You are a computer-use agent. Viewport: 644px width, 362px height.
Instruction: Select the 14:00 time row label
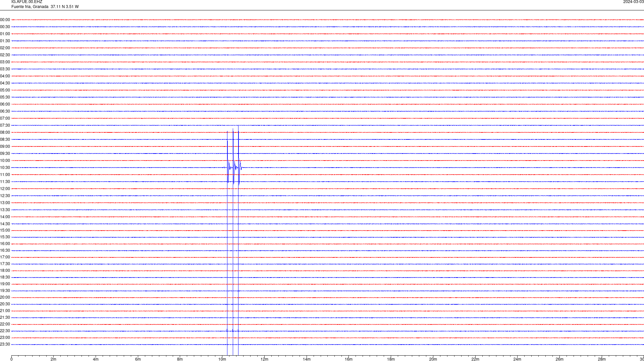coord(5,217)
